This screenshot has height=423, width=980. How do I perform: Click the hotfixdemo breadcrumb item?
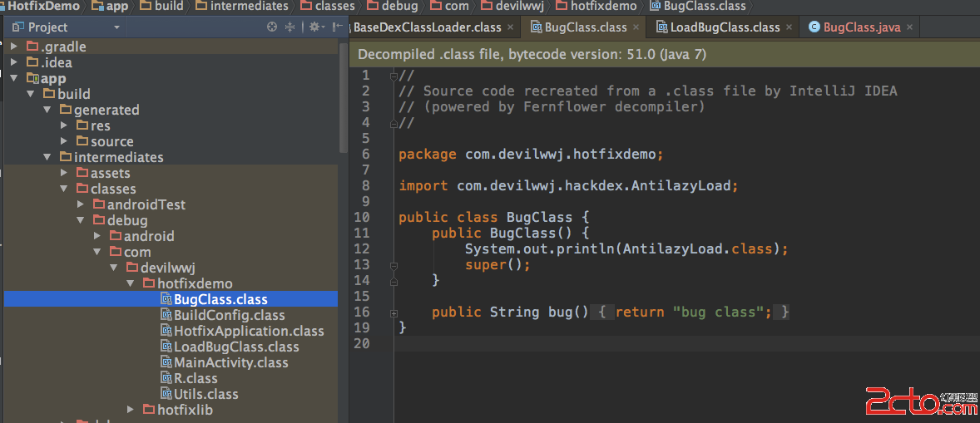coord(596,7)
